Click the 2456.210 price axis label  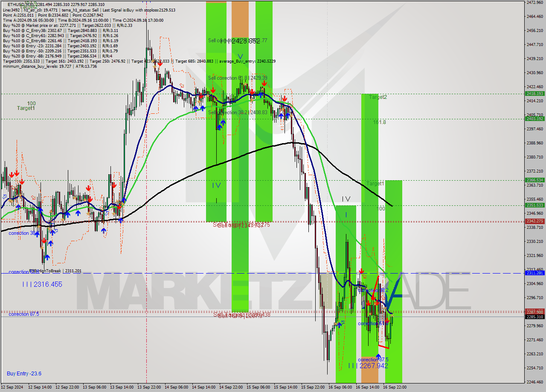534,31
